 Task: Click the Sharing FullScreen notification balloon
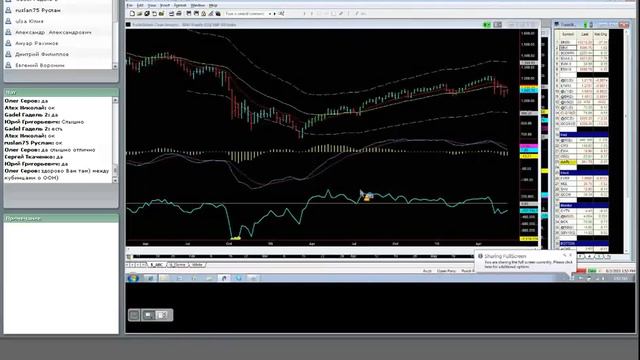(525, 261)
